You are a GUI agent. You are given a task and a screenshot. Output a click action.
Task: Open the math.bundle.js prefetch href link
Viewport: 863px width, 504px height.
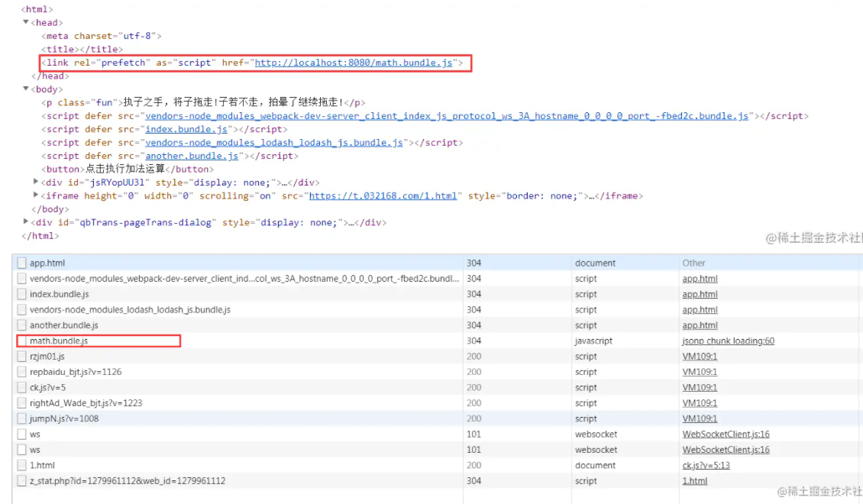354,63
